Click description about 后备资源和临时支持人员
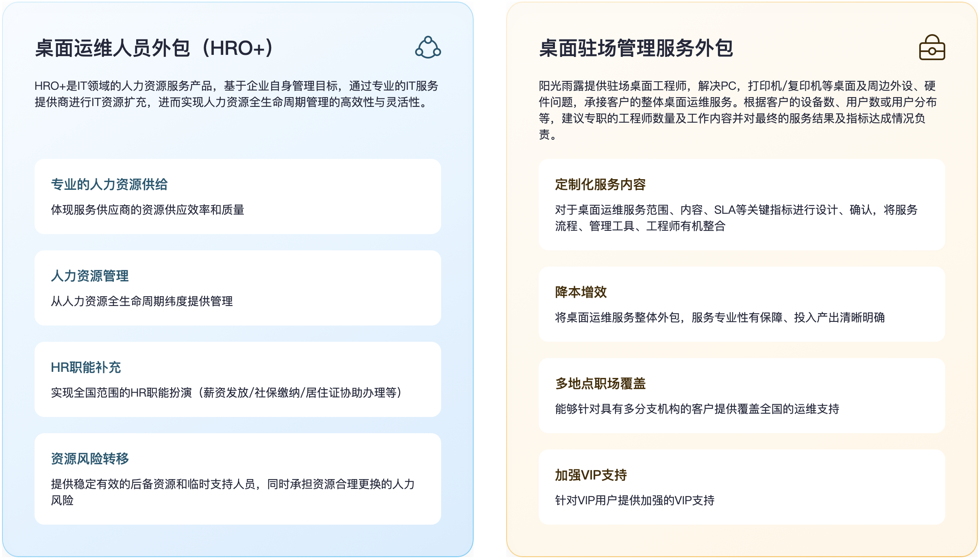Image resolution: width=979 pixels, height=560 pixels. [x=233, y=484]
